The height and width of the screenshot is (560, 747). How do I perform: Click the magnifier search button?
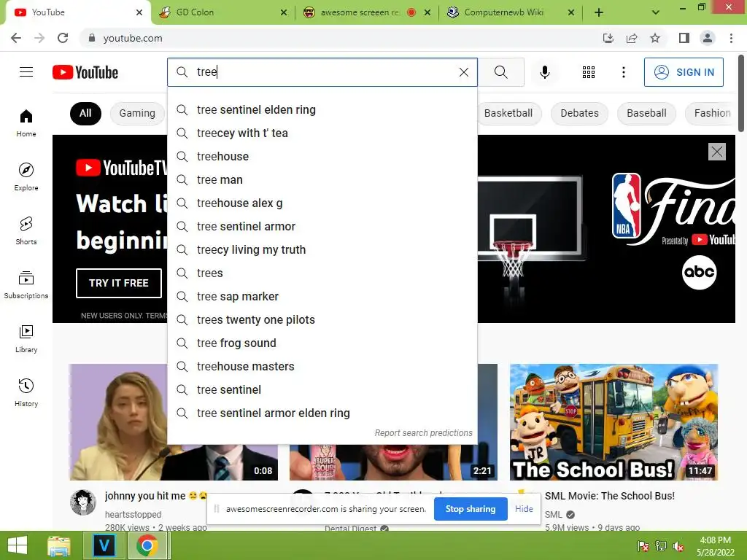coord(500,72)
